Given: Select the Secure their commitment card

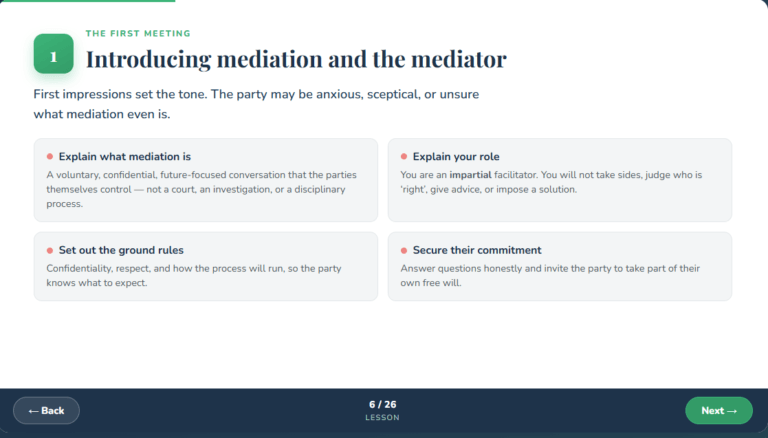Looking at the screenshot, I should [x=560, y=267].
